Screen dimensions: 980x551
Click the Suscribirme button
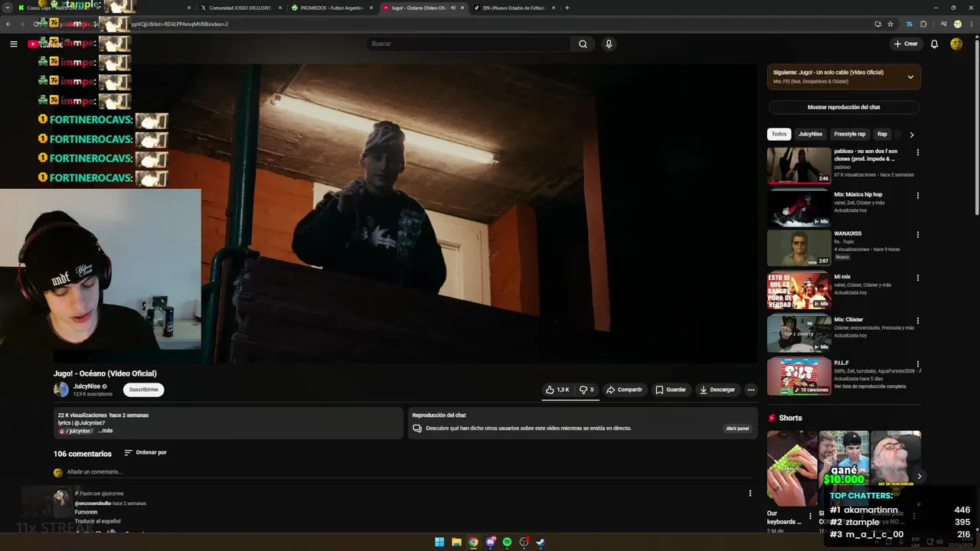(143, 390)
